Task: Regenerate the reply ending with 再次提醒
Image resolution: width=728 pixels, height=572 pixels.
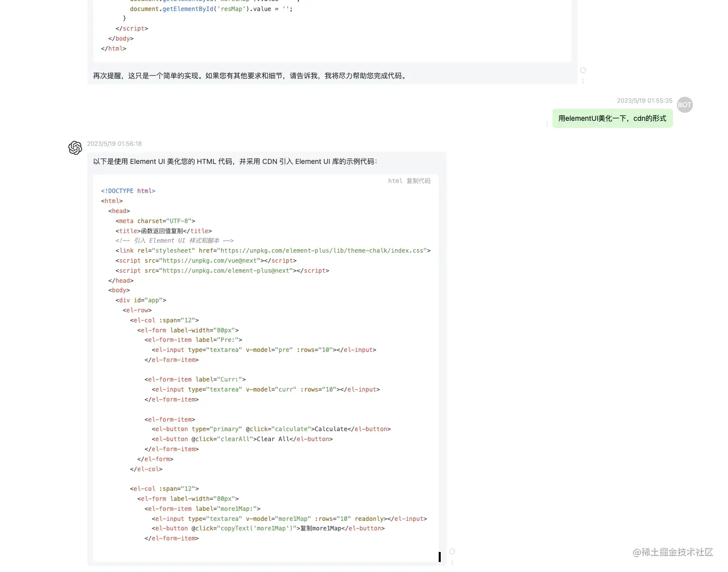Action: (583, 70)
